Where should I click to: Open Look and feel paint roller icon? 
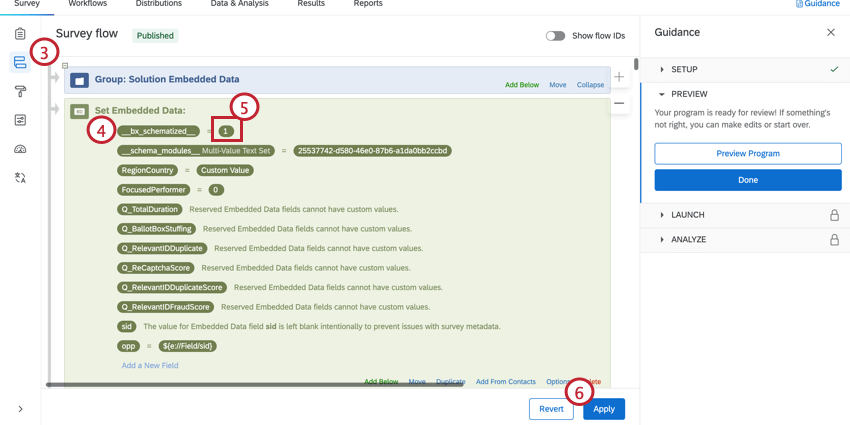(x=20, y=91)
